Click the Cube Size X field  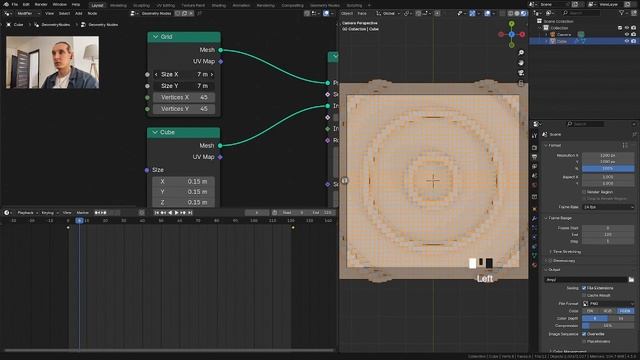183,181
